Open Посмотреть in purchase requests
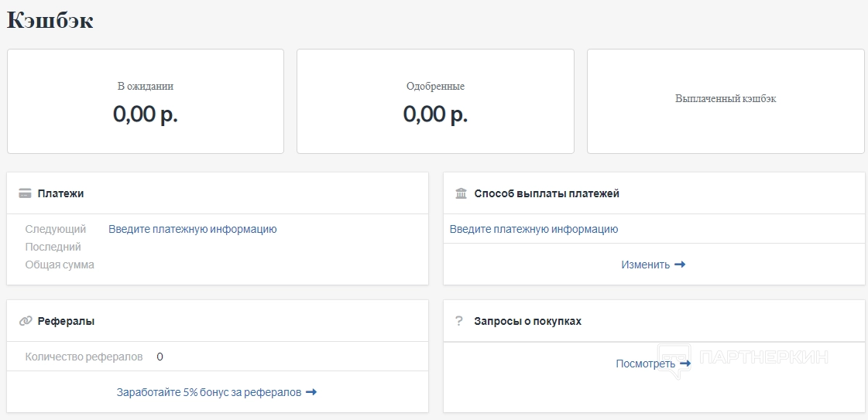Screen dimensions: 868x420 tap(646, 364)
